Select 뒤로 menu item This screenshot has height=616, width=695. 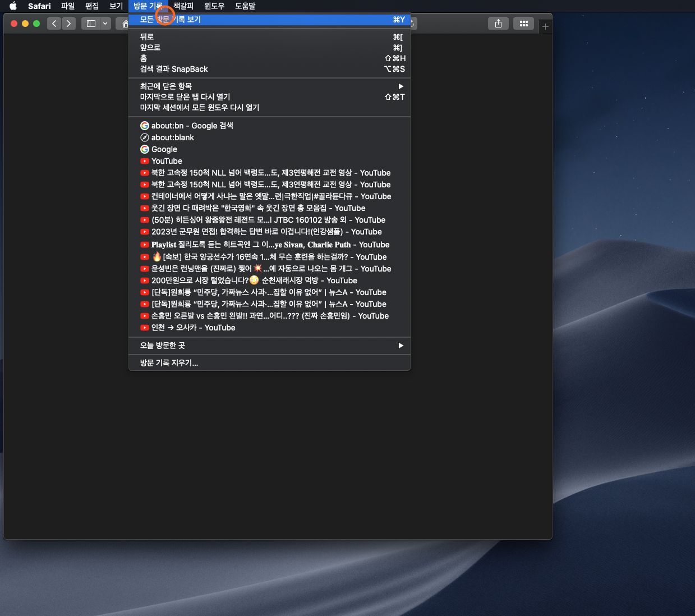click(x=270, y=37)
